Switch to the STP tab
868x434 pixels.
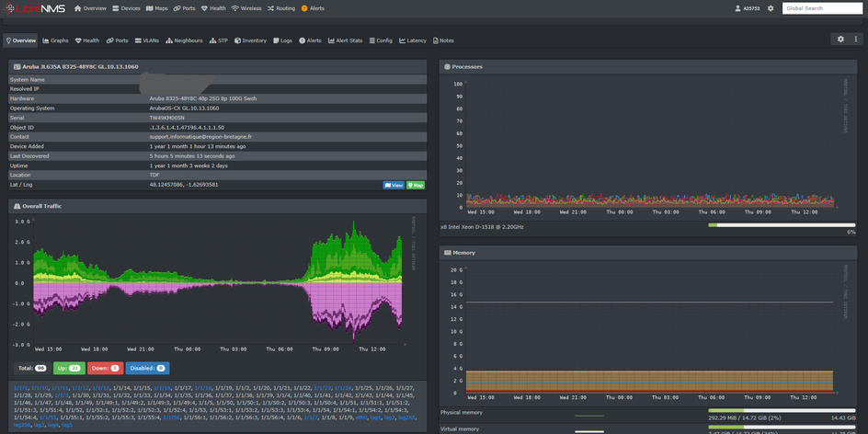(x=219, y=40)
